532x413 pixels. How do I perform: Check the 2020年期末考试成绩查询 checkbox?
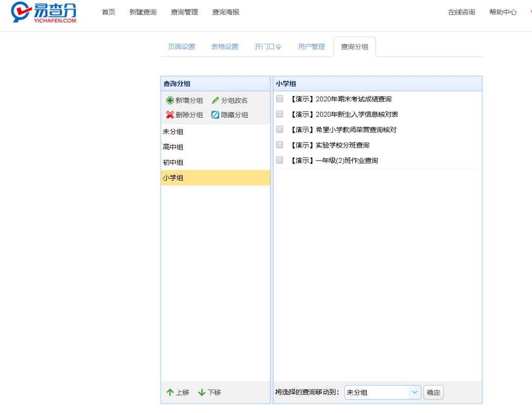[280, 98]
